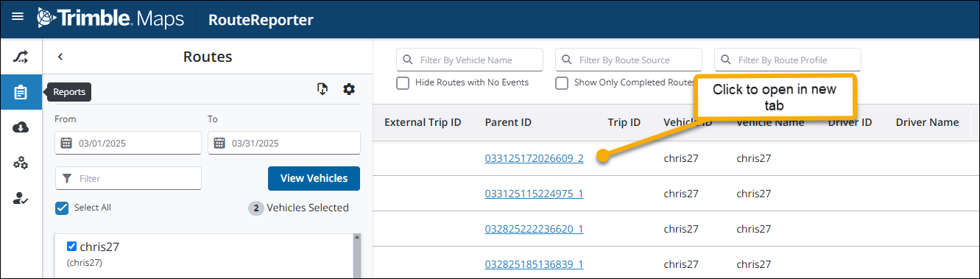The image size is (980, 279).
Task: Open the cloud download sidebar icon
Action: 21,127
